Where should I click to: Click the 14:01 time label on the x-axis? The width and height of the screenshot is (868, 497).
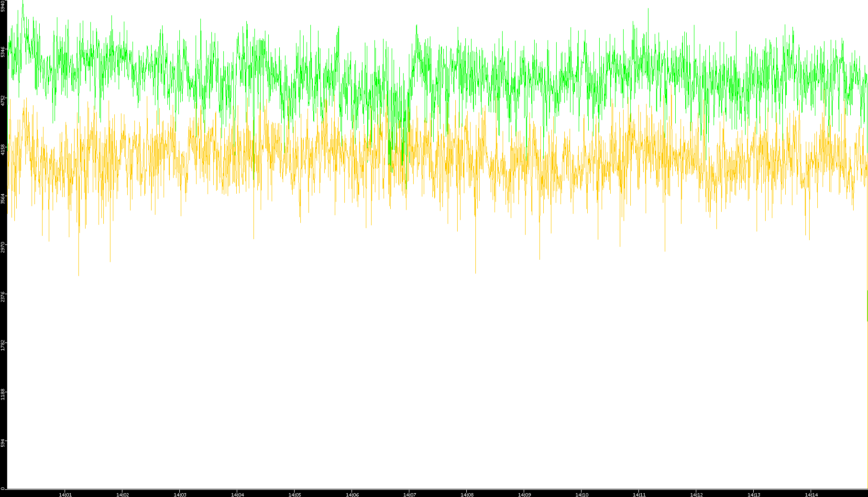(65, 494)
